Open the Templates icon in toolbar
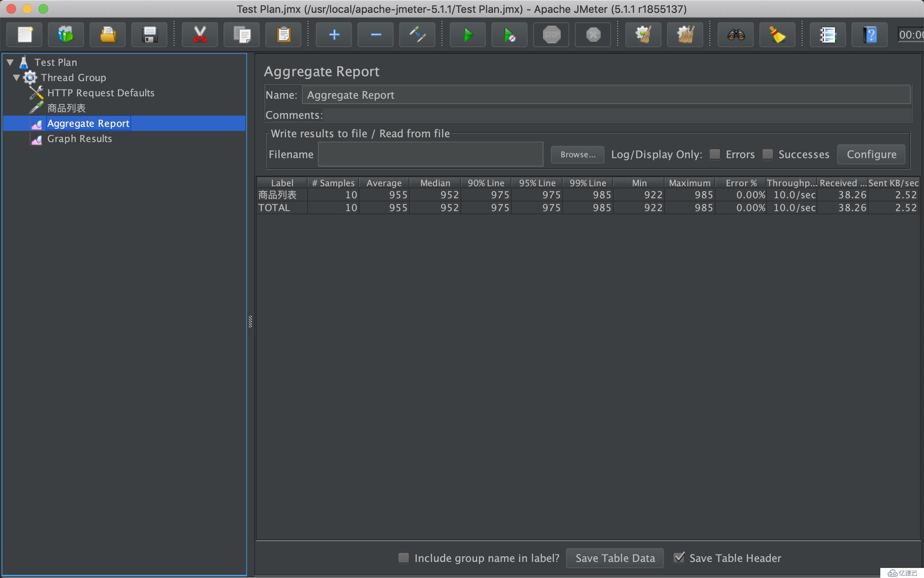 (x=66, y=35)
